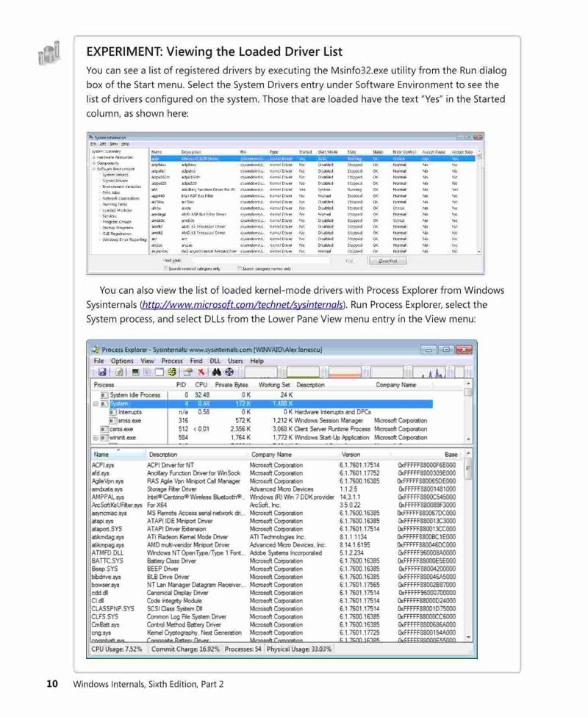Open the DLL menu
The image size is (588, 717).
[215, 361]
